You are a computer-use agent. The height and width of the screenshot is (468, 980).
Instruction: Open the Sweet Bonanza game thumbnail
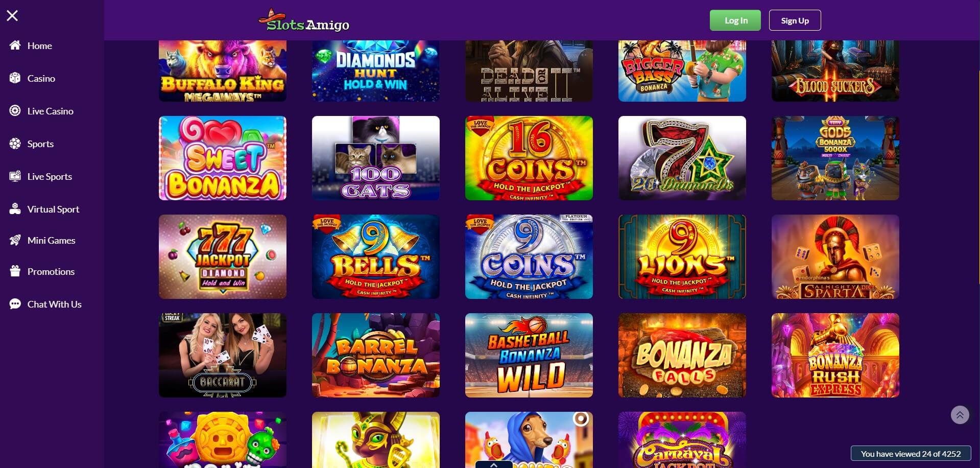point(223,158)
